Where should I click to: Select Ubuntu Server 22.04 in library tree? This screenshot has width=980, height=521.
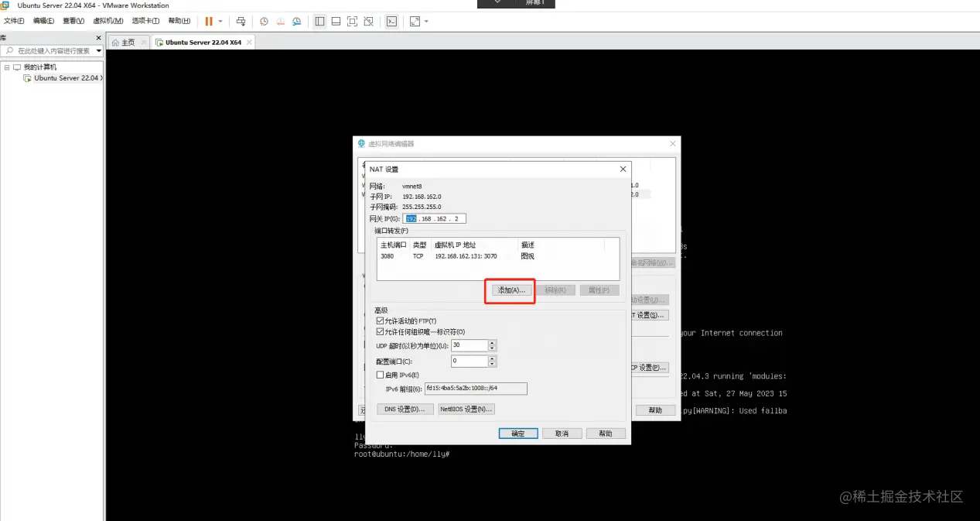67,78
